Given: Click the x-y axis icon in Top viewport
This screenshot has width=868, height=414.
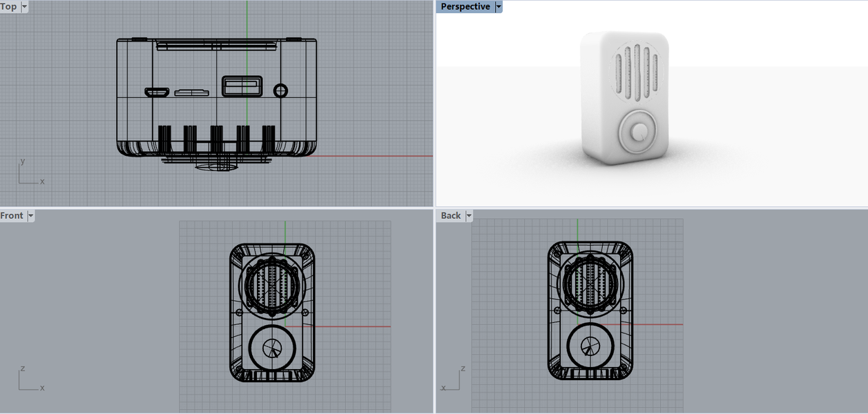Looking at the screenshot, I should (30, 172).
